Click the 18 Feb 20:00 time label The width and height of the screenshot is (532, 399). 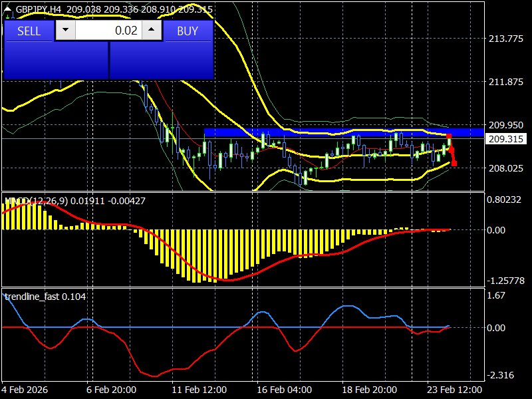point(370,390)
